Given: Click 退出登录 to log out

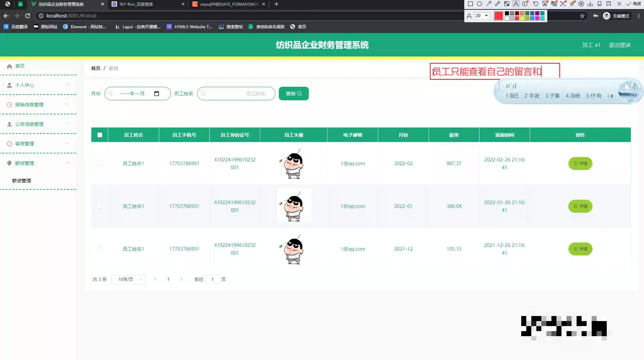Looking at the screenshot, I should coord(620,45).
